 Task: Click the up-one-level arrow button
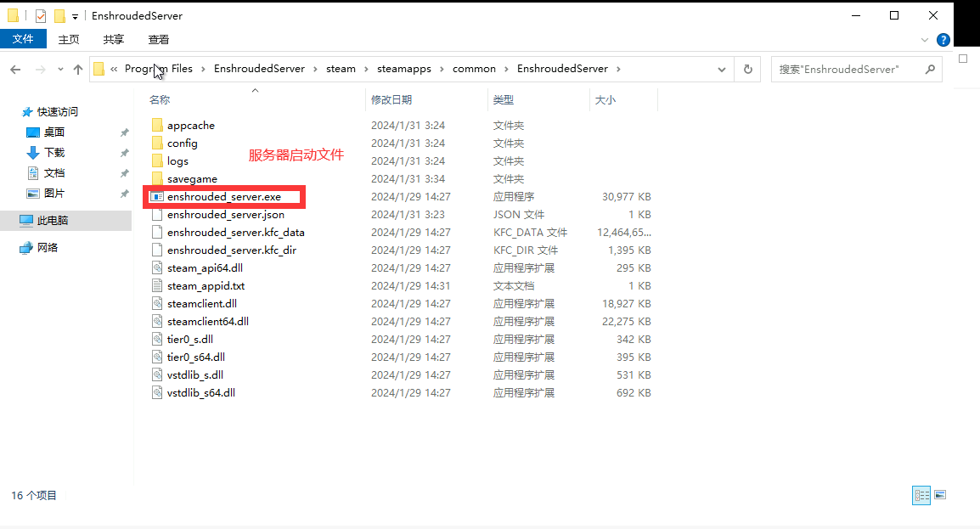point(78,70)
